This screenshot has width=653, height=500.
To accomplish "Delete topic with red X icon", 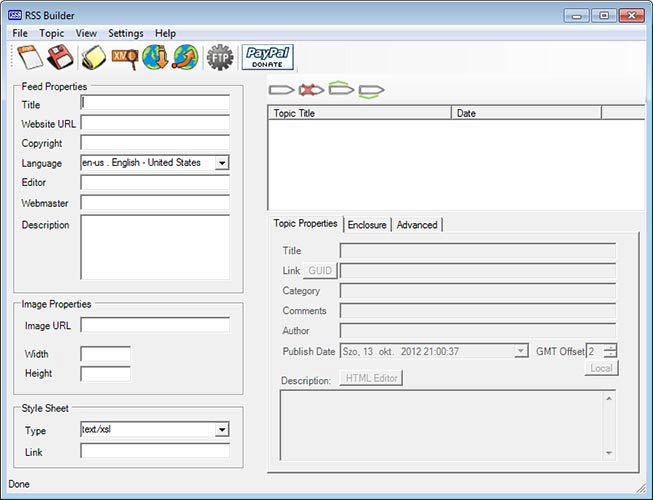I will click(311, 90).
